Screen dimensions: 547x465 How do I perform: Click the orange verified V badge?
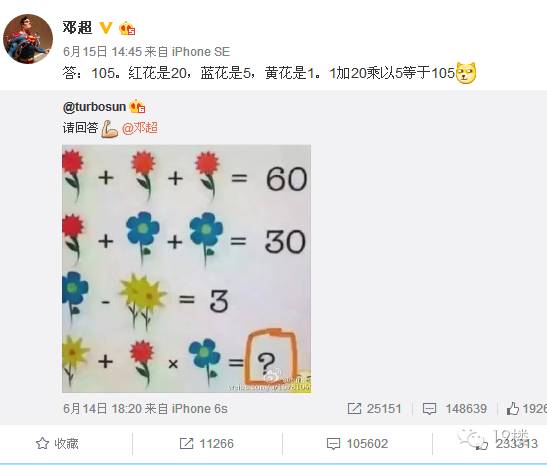(106, 28)
